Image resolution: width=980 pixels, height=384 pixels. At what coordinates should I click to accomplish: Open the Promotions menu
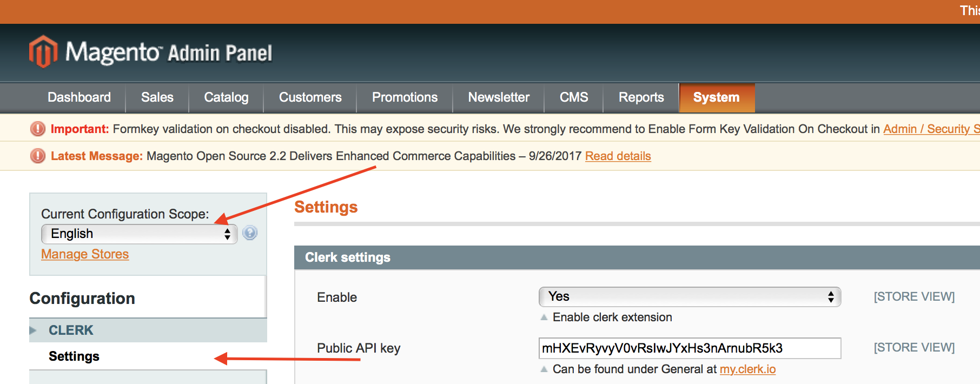405,97
